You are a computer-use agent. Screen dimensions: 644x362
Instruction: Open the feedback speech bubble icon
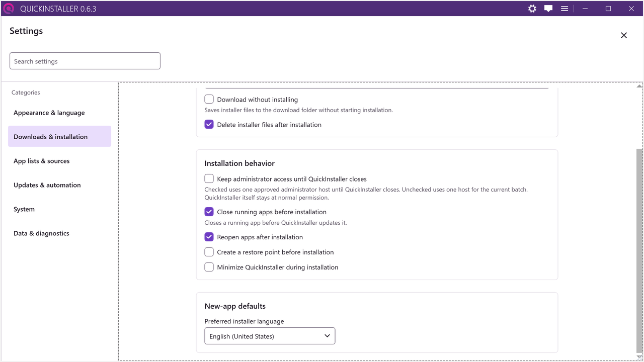(548, 9)
